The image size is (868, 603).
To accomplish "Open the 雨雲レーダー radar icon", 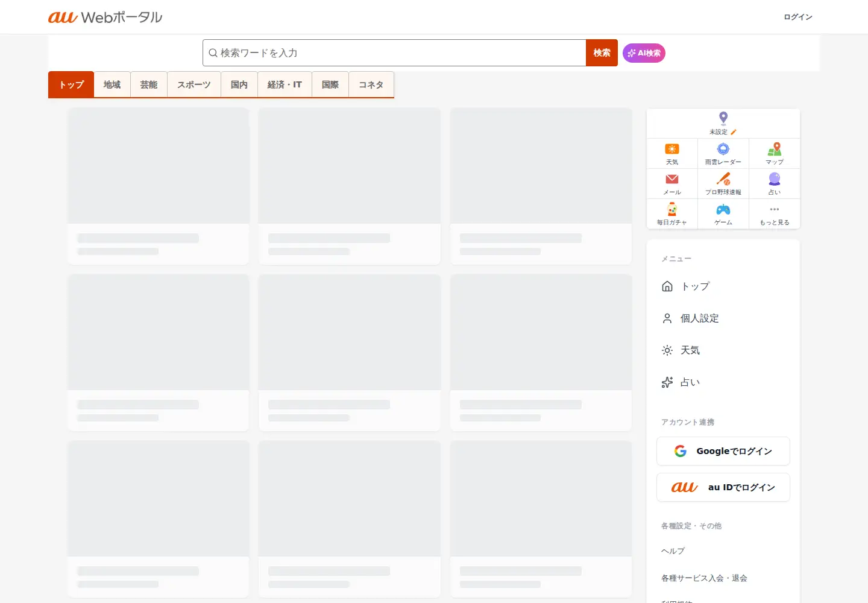I will [x=723, y=149].
